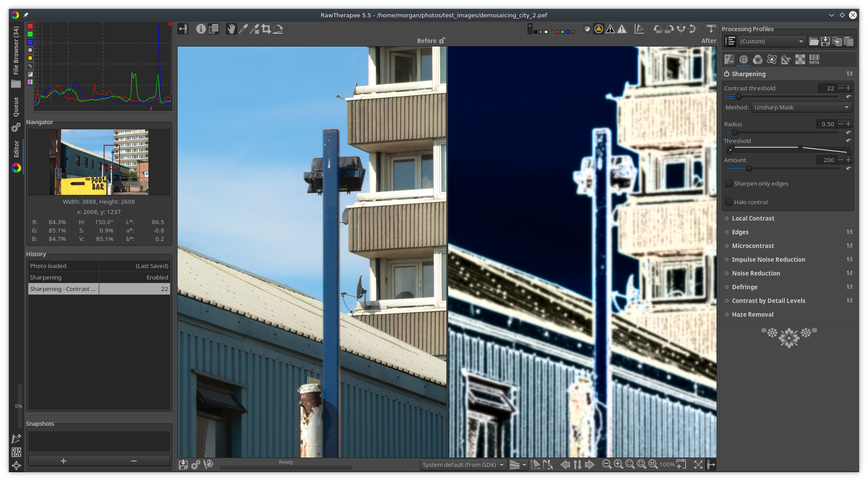Enable 'Halo control' checkbox

tap(729, 202)
